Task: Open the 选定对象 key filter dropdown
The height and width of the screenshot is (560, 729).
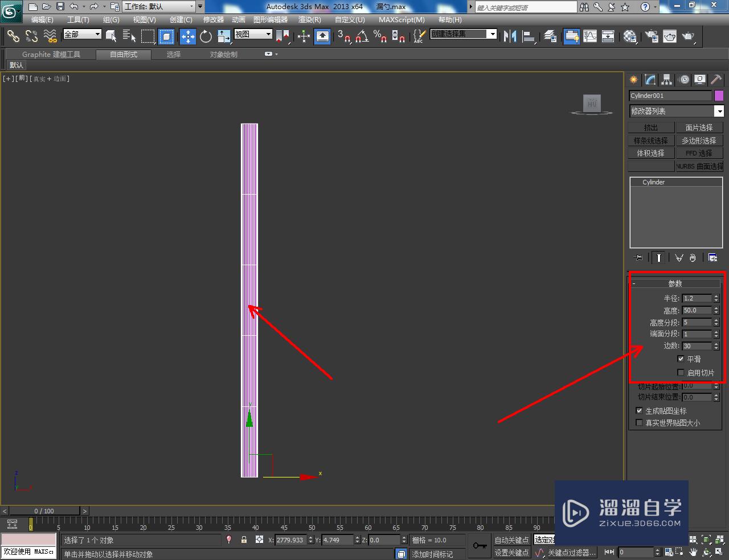Action: point(544,540)
